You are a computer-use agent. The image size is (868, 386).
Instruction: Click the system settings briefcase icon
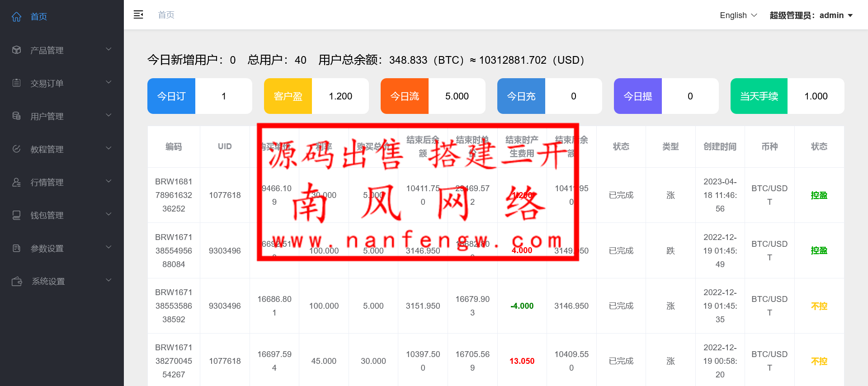(17, 281)
